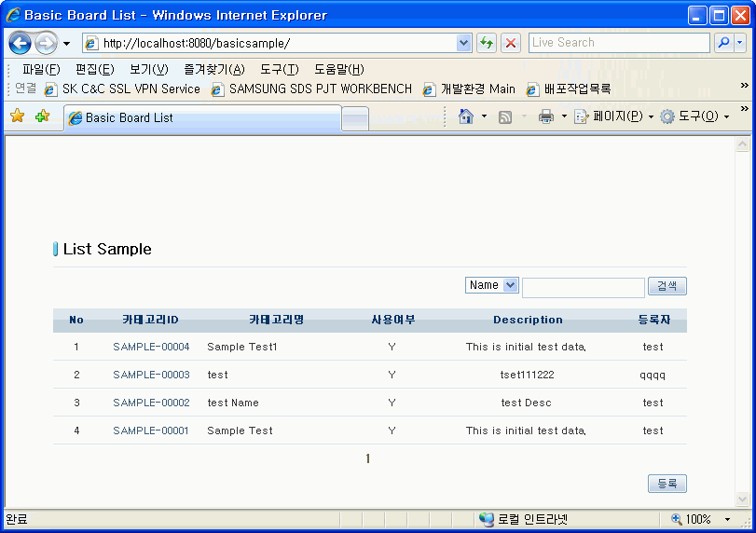Click the Refresh page icon
This screenshot has width=756, height=533.
(x=487, y=43)
